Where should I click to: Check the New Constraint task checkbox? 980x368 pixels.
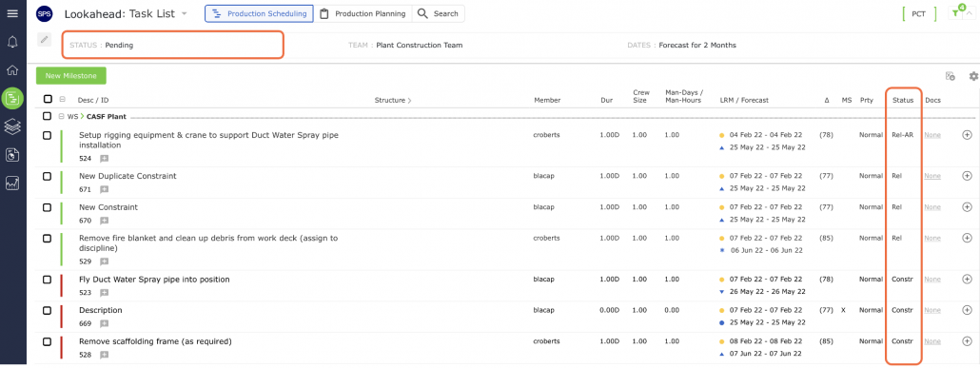tap(48, 207)
